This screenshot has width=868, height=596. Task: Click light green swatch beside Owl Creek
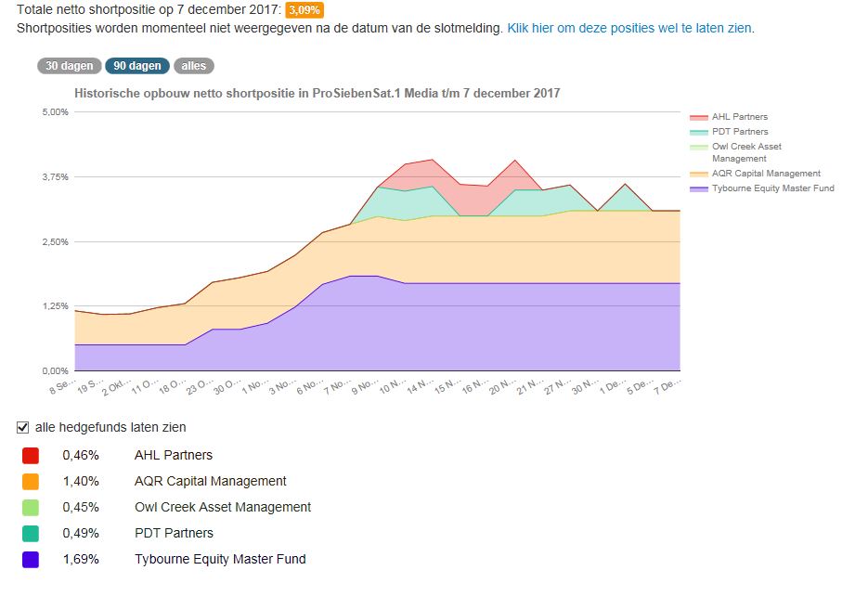click(x=31, y=508)
